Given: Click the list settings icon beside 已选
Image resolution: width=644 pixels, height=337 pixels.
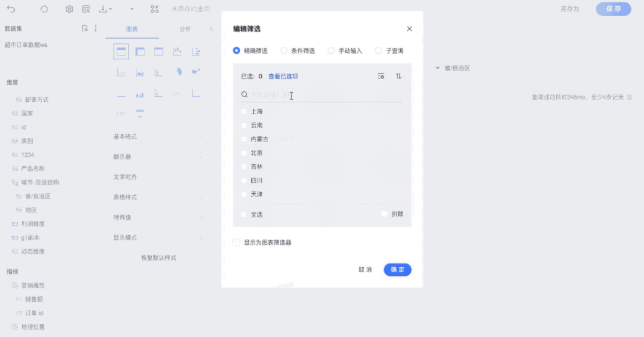Looking at the screenshot, I should 381,77.
